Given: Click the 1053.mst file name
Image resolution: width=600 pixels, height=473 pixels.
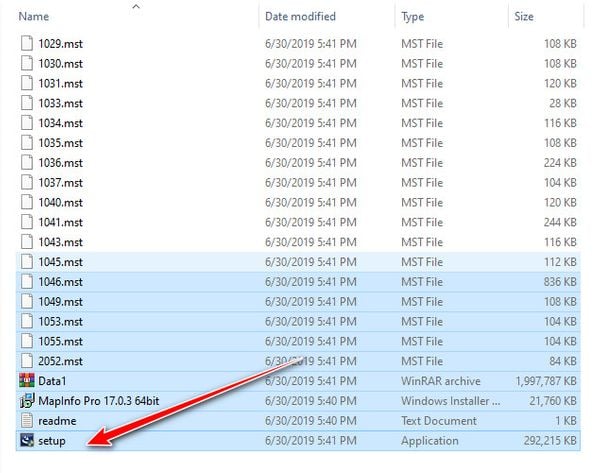Looking at the screenshot, I should [60, 321].
